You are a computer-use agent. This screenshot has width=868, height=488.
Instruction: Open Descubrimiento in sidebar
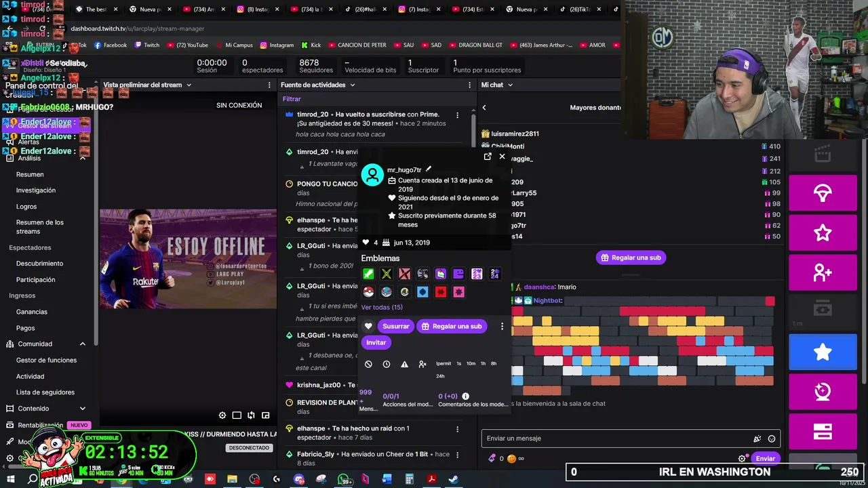(39, 264)
